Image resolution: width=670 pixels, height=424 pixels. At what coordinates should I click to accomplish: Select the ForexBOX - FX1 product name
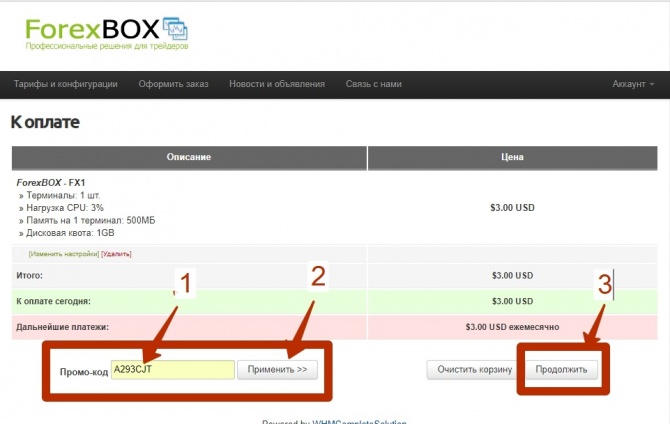(x=51, y=183)
